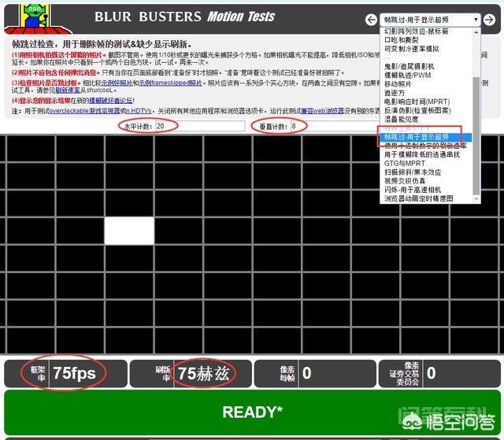Screen dimensions: 504x440
Task: Collapse the test selection combo box
Action: coord(430,20)
